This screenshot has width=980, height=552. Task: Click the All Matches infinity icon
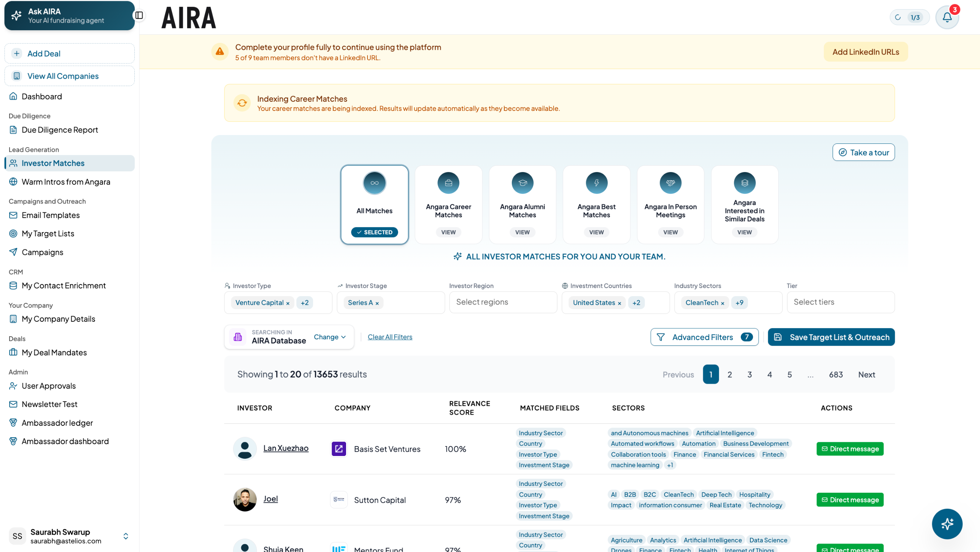pyautogui.click(x=374, y=183)
